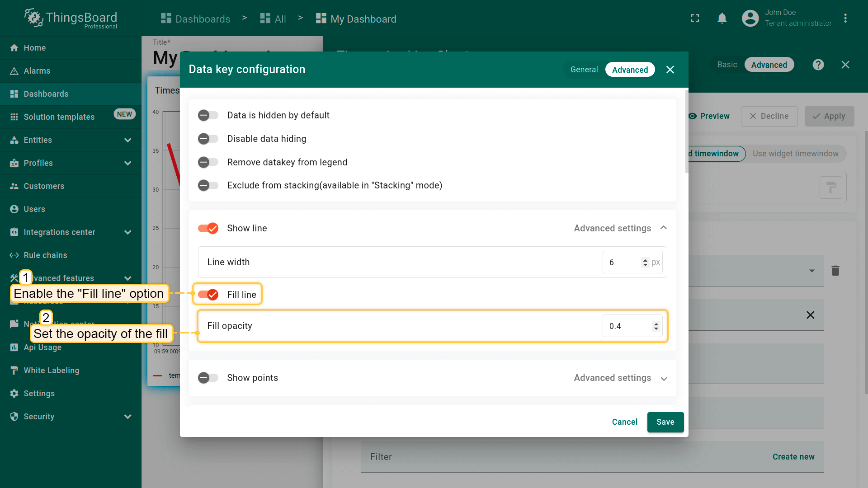
Task: Enable the Show points toggle
Action: point(208,378)
